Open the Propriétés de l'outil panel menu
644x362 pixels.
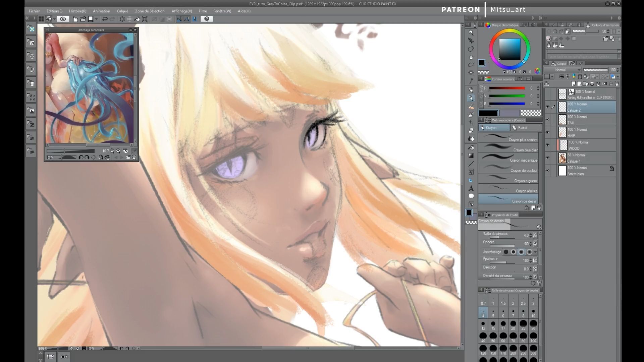click(x=481, y=215)
